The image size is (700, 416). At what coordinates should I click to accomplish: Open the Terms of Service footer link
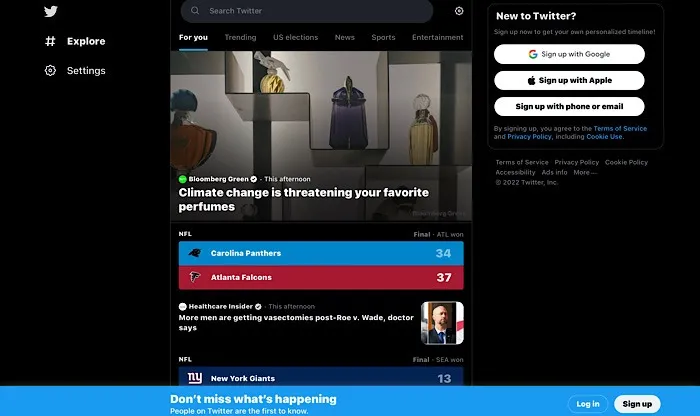(522, 162)
